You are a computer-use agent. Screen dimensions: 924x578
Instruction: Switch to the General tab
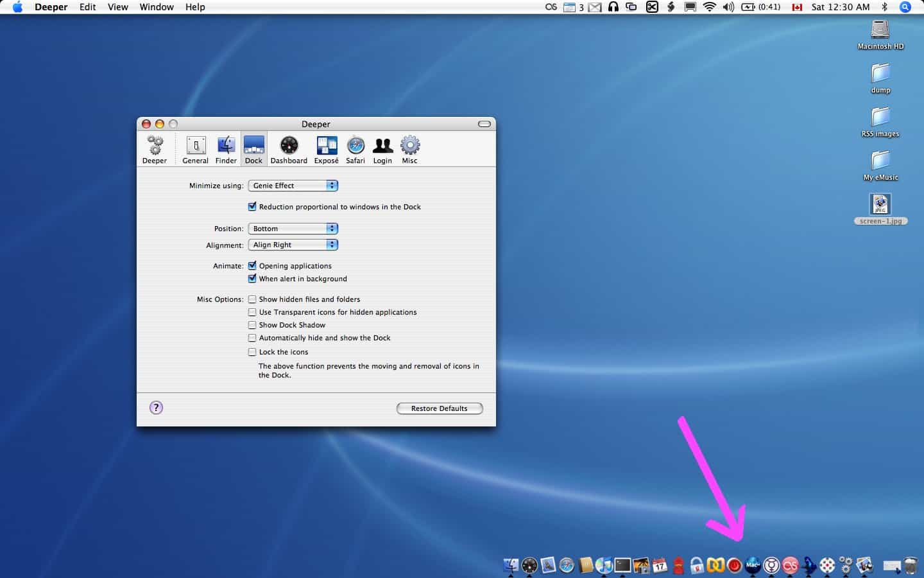pos(195,148)
